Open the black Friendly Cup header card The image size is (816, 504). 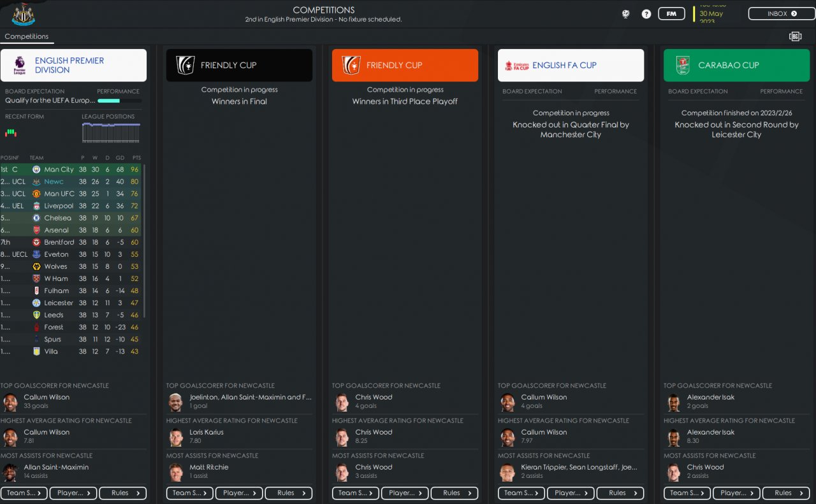(x=239, y=65)
